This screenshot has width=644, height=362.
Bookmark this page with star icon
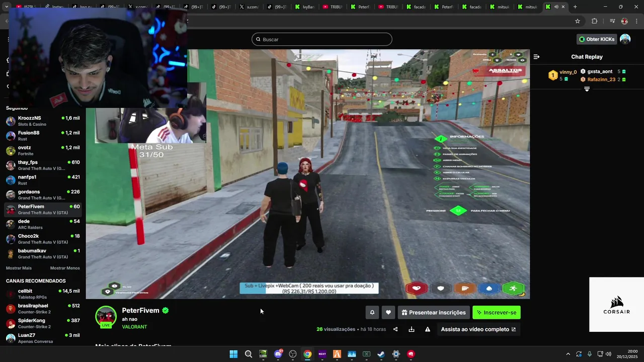click(578, 21)
